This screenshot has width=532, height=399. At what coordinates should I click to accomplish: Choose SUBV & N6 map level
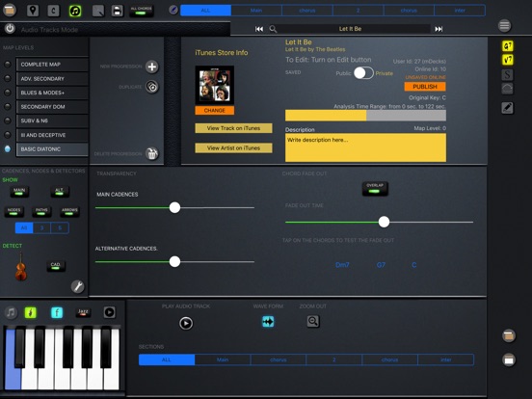point(52,120)
